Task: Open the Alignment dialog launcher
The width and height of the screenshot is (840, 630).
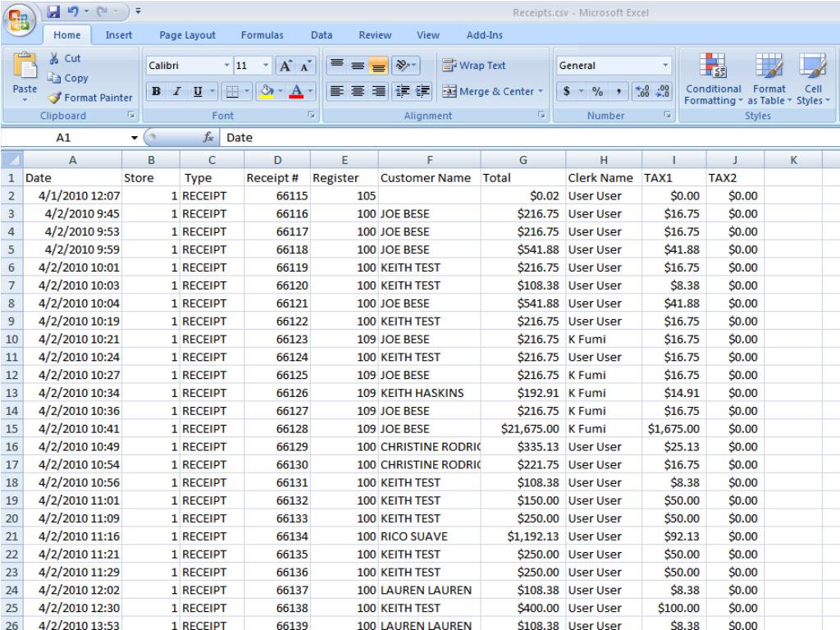Action: 541,115
